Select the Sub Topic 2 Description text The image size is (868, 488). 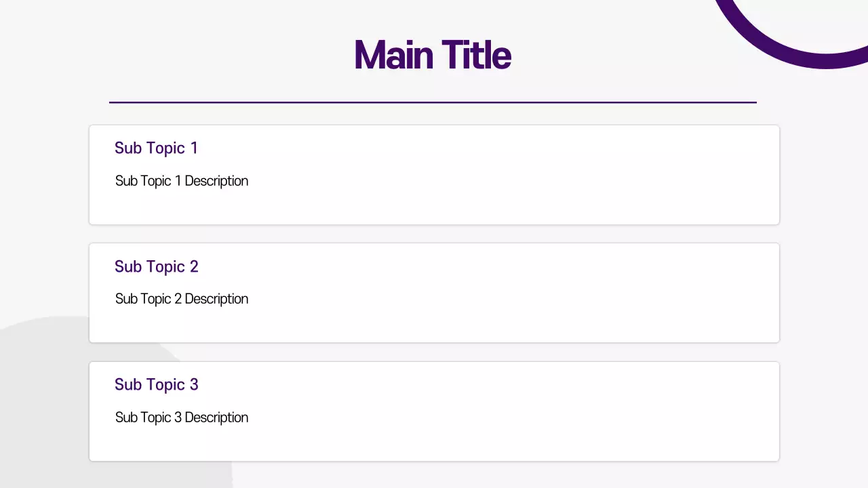182,299
